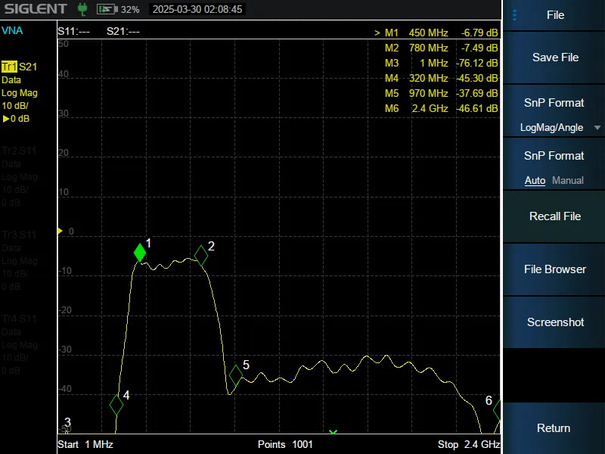605x454 pixels.
Task: Click the 10 dB/ scale setting
Action: pyautogui.click(x=15, y=106)
